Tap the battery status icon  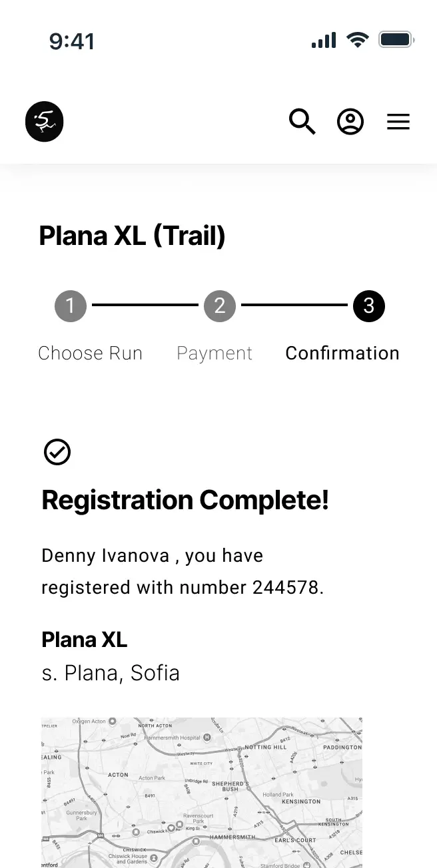396,41
